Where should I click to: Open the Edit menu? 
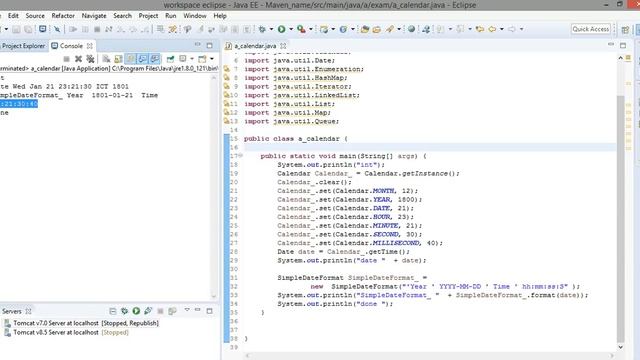pyautogui.click(x=13, y=16)
